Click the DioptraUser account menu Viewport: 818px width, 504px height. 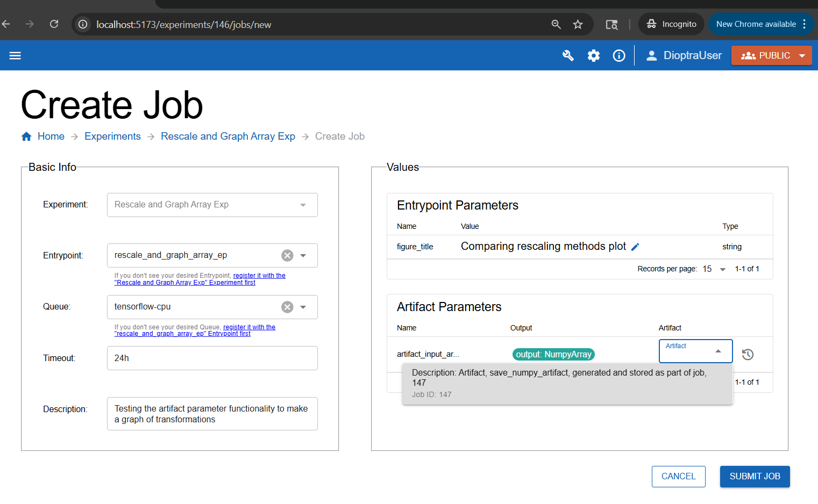(x=684, y=55)
